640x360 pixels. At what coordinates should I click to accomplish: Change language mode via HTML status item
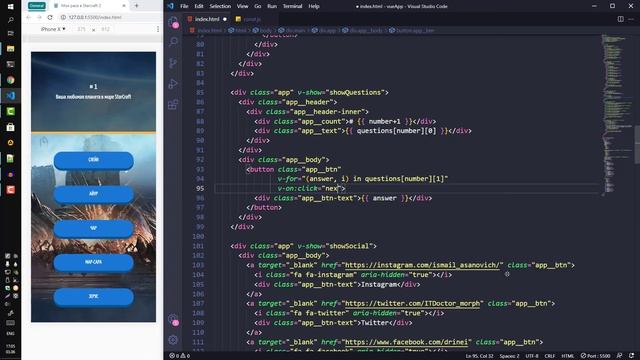[568, 356]
